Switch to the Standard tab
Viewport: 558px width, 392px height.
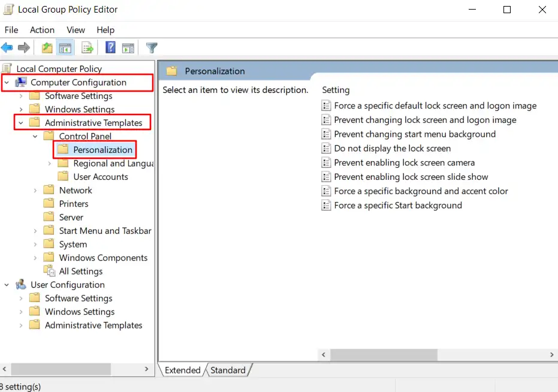[228, 370]
